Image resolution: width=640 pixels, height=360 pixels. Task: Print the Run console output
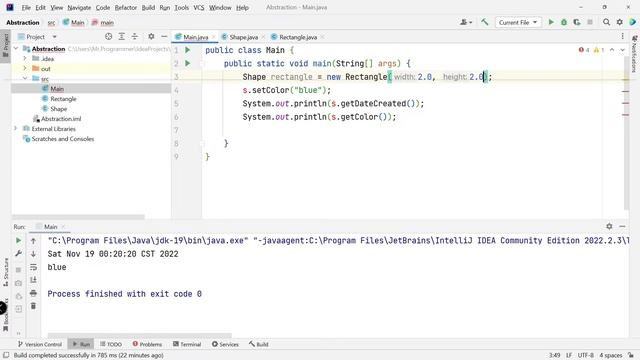pyautogui.click(x=33, y=293)
